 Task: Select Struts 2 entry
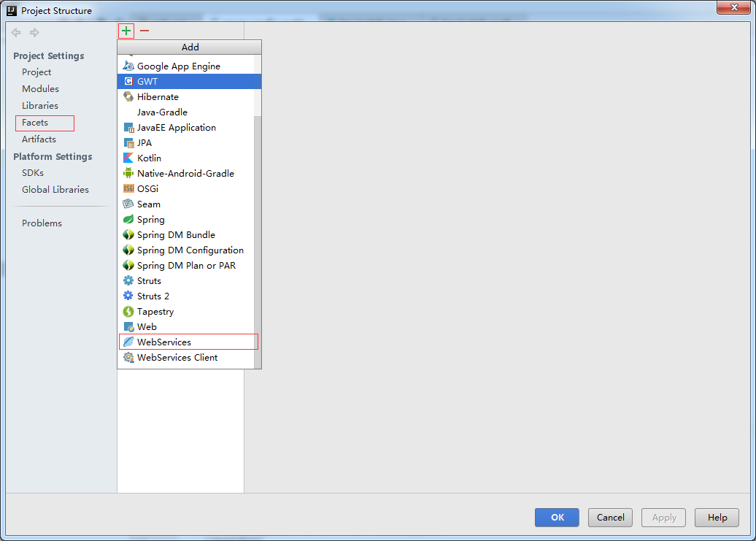pos(185,296)
